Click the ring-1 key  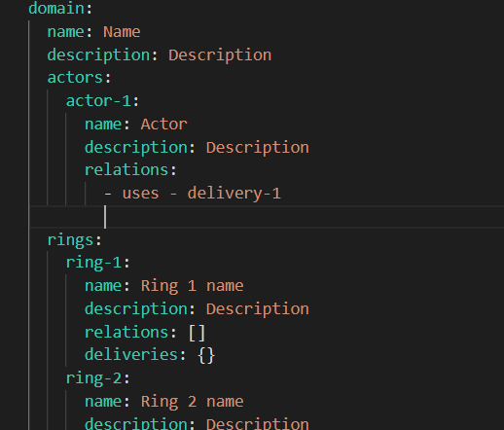point(93,263)
